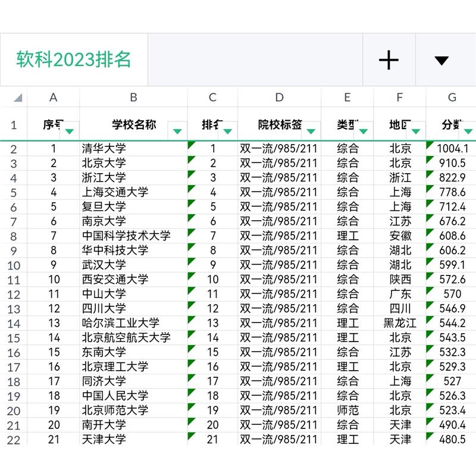This screenshot has height=476, width=476.
Task: Select row 22 header number
Action: pos(14,440)
